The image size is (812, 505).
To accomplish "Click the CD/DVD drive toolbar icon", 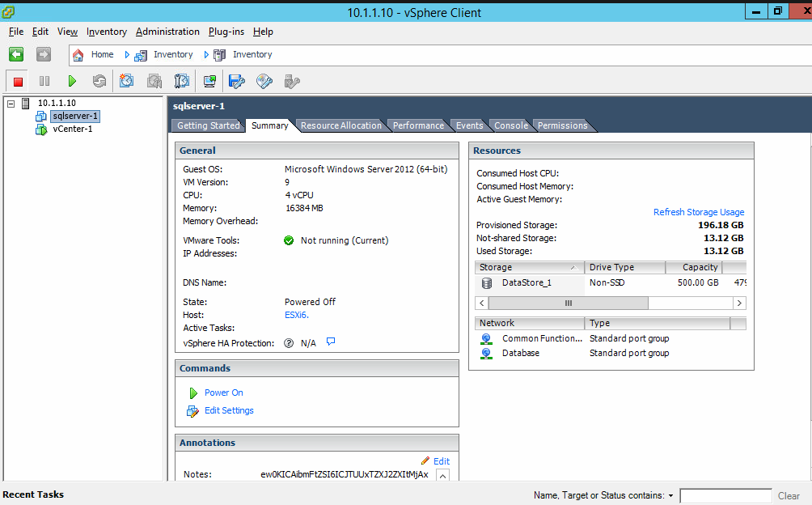I will [264, 81].
